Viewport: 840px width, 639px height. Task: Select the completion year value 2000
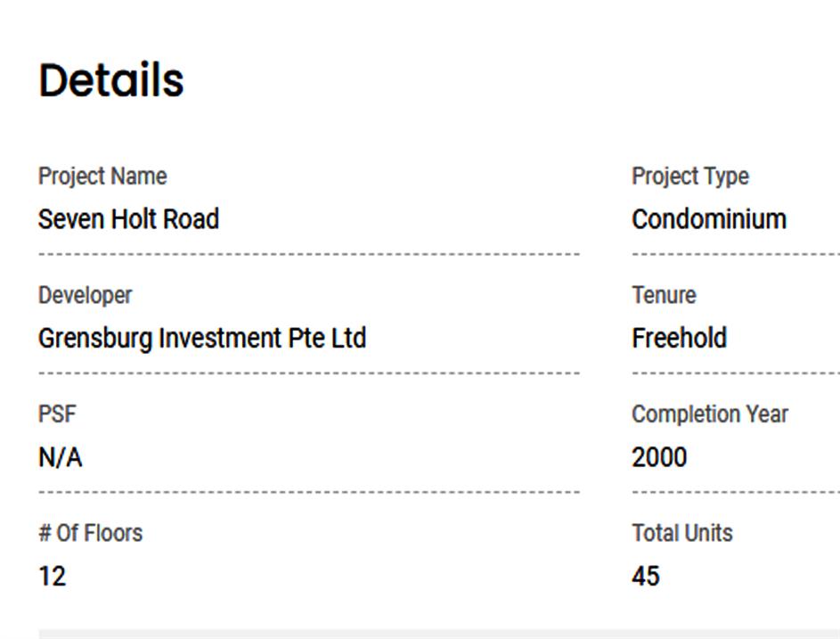pyautogui.click(x=659, y=458)
